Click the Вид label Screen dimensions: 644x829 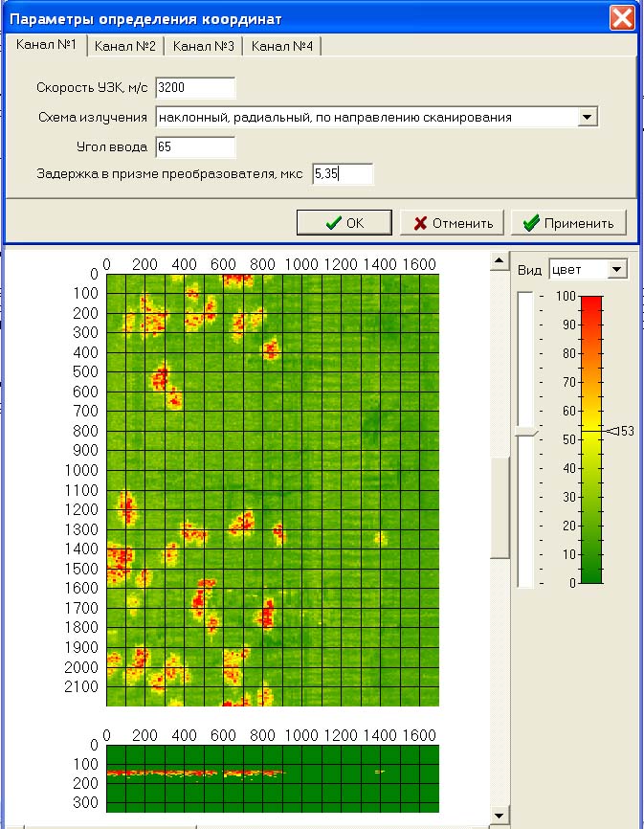tap(529, 270)
